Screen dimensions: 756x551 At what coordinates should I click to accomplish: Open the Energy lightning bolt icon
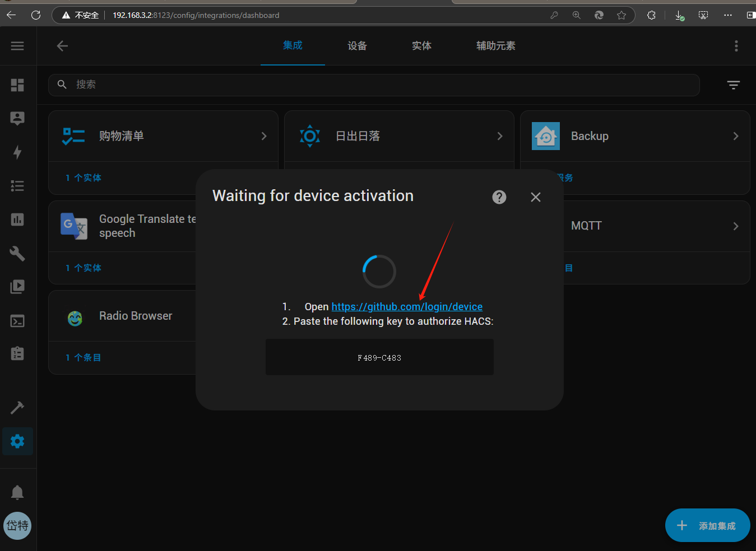(x=17, y=152)
